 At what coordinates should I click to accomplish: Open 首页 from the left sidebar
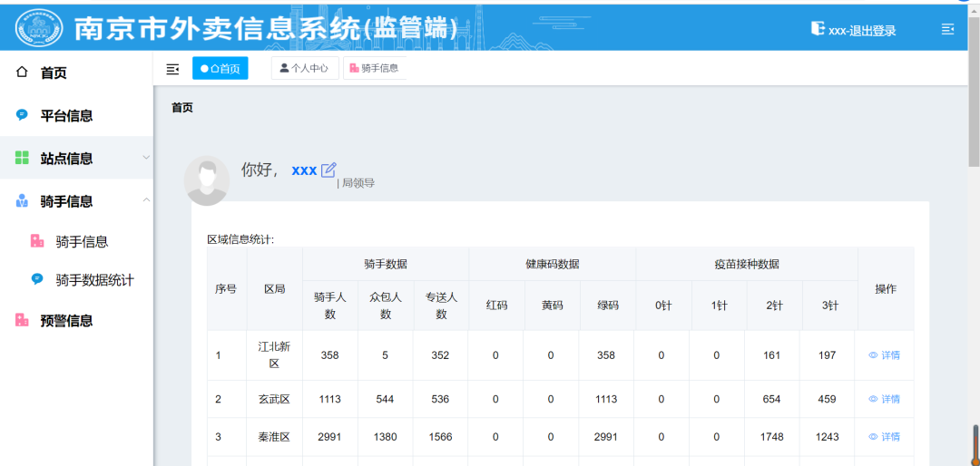pyautogui.click(x=53, y=73)
